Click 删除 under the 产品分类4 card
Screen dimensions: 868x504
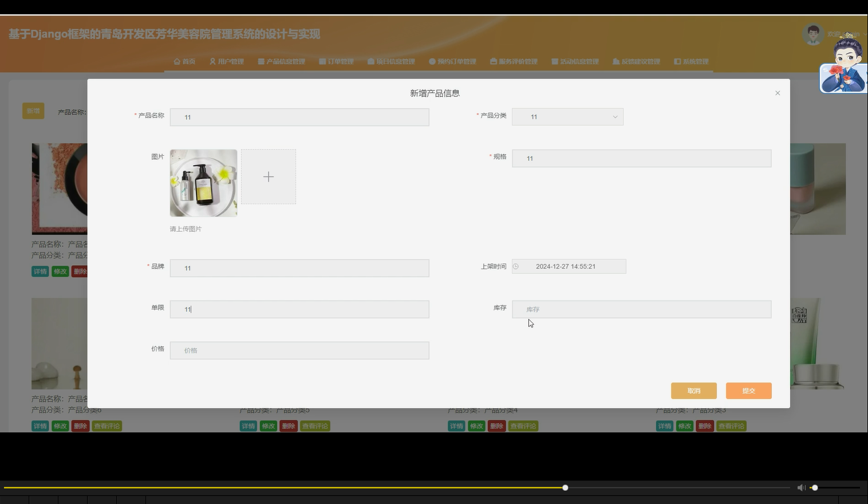(x=496, y=426)
